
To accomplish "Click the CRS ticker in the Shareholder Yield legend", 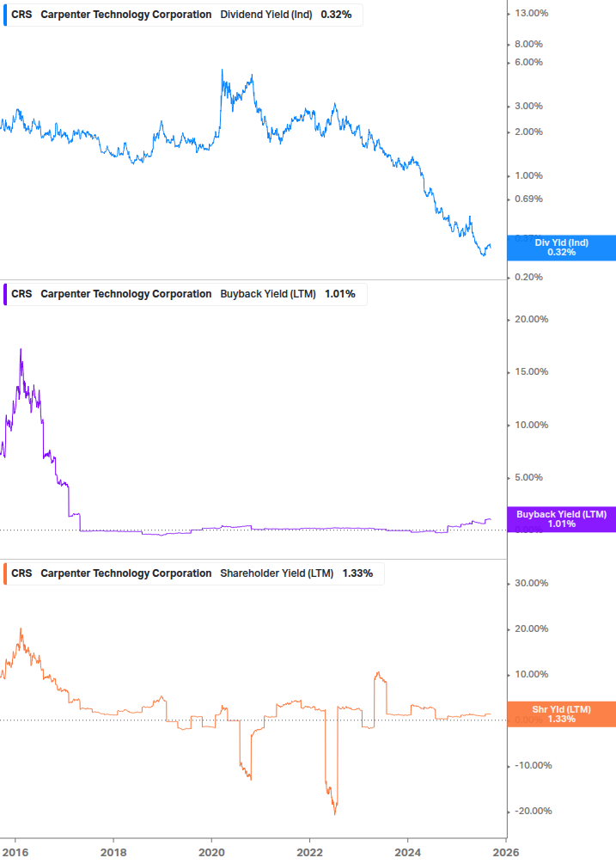I will coord(21,573).
